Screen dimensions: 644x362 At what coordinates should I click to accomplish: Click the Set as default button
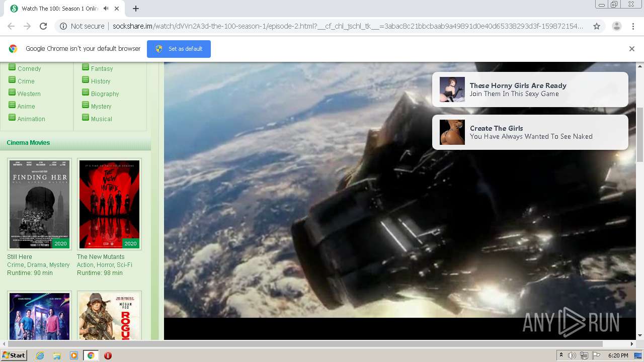tap(179, 49)
